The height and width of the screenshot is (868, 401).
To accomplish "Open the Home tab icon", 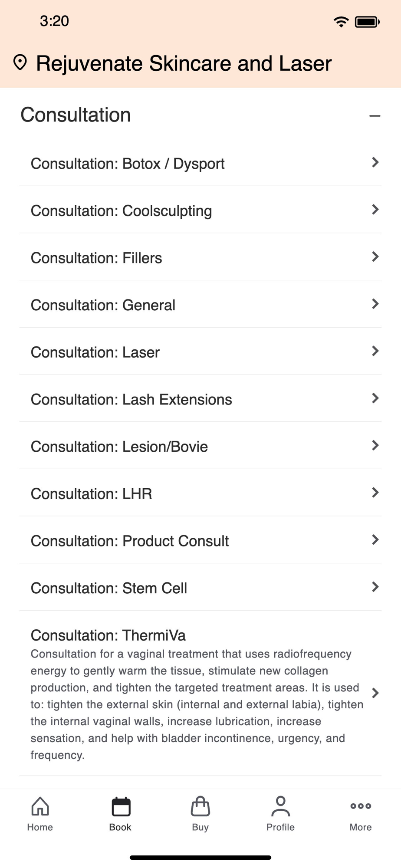I will 40,806.
